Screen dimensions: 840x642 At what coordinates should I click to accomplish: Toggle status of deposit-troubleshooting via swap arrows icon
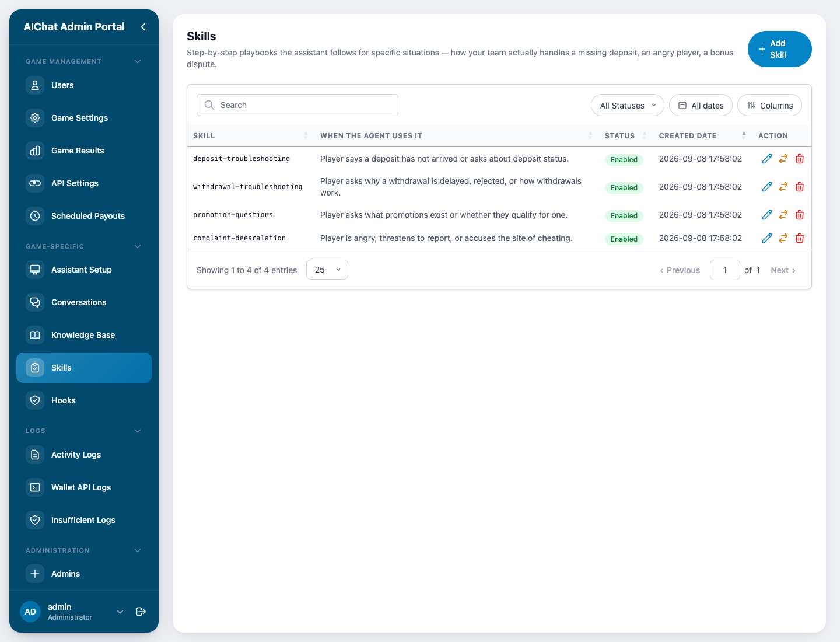(783, 159)
